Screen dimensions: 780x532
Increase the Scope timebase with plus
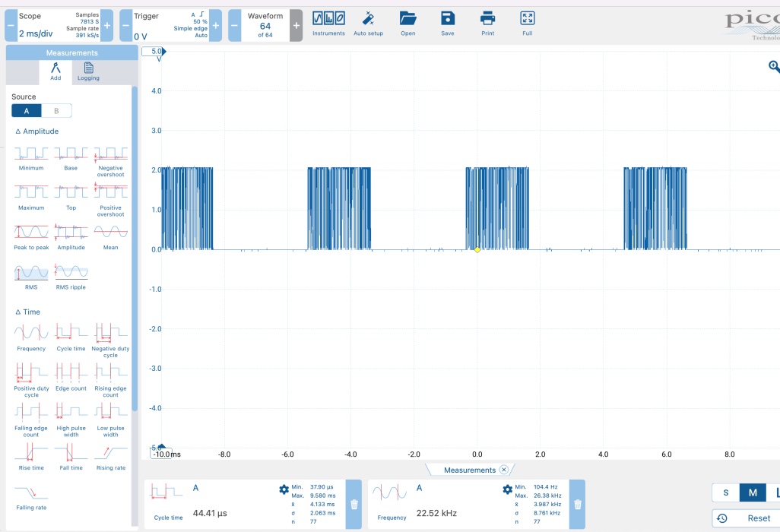tap(106, 26)
